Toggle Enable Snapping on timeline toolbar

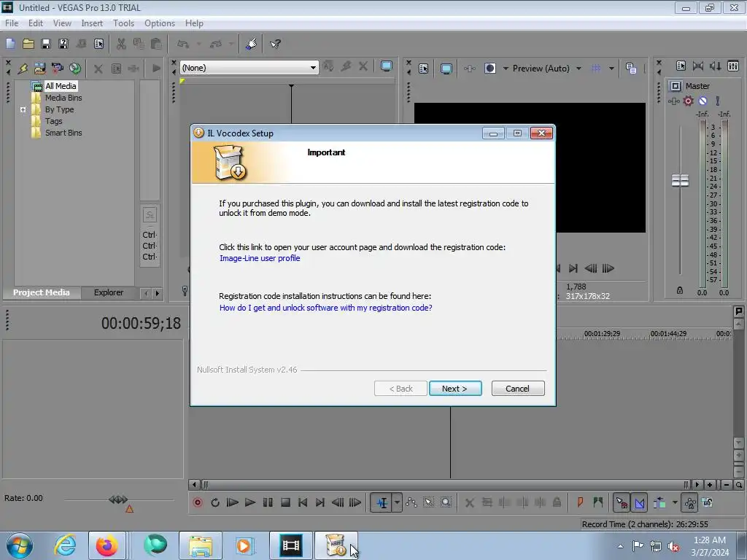[622, 502]
